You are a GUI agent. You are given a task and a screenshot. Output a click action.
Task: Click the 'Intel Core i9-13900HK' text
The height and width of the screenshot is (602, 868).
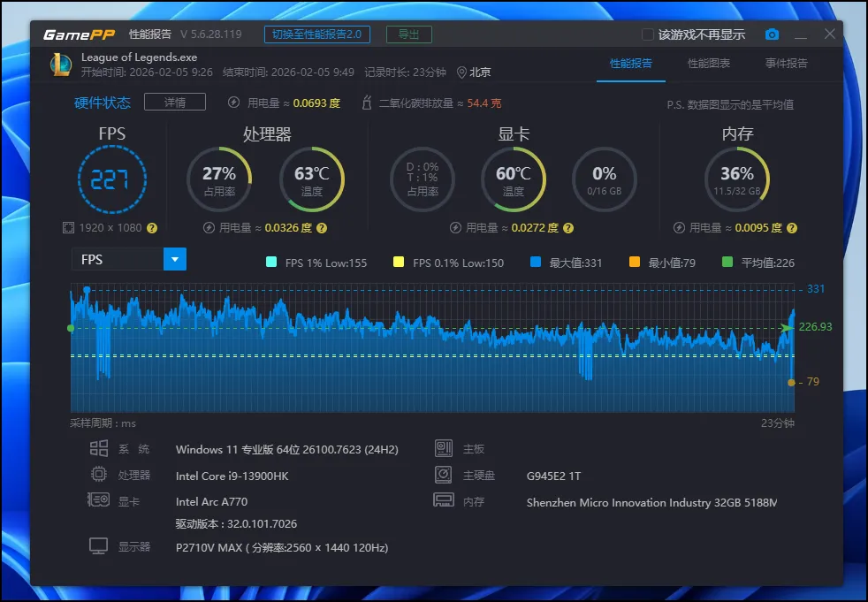click(232, 476)
